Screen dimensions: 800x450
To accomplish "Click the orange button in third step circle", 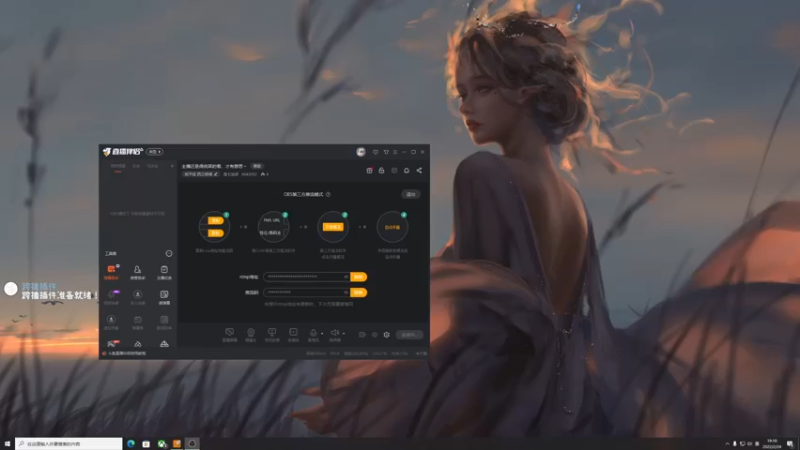I will coord(333,227).
